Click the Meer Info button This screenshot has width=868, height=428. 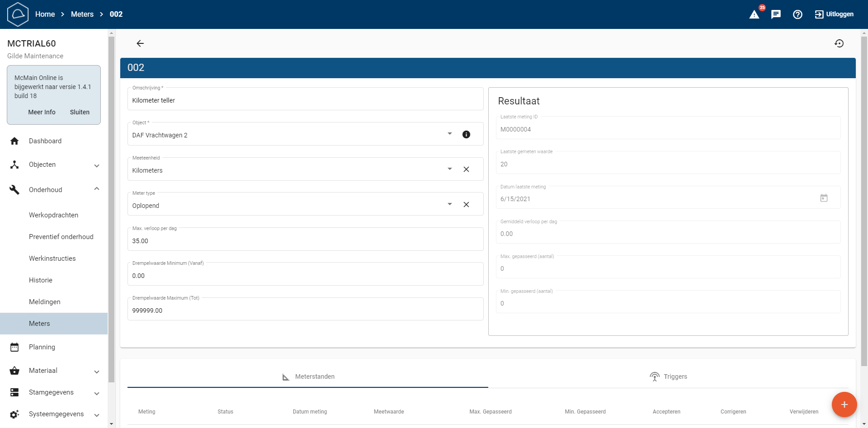pyautogui.click(x=42, y=112)
